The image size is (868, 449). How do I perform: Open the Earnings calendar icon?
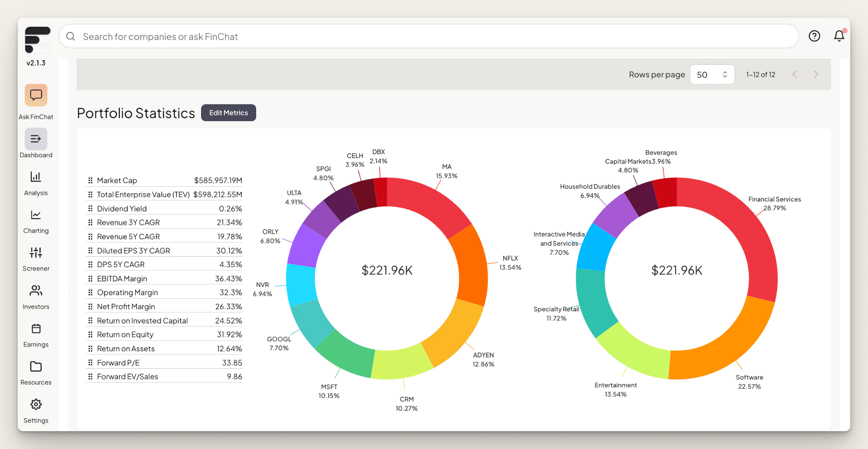(x=36, y=329)
